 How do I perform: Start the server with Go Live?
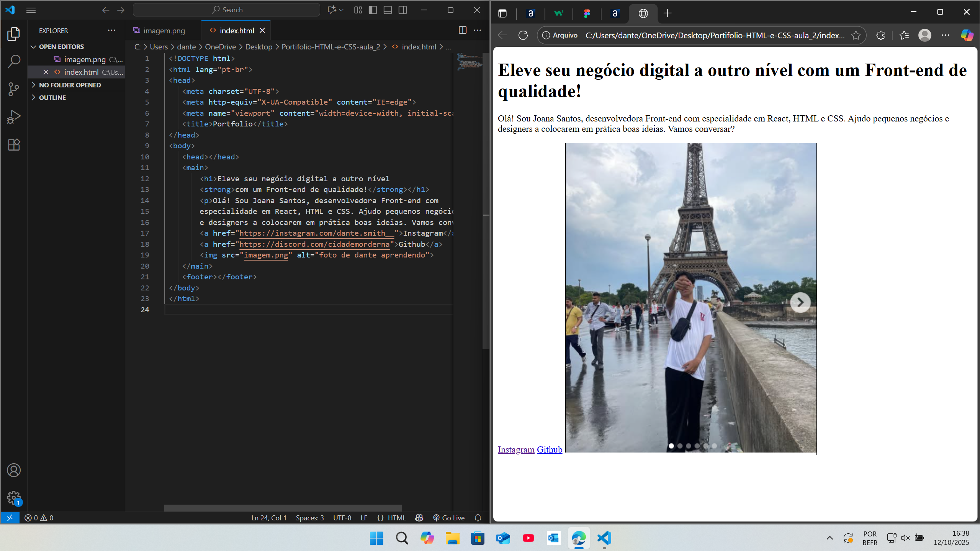449,518
